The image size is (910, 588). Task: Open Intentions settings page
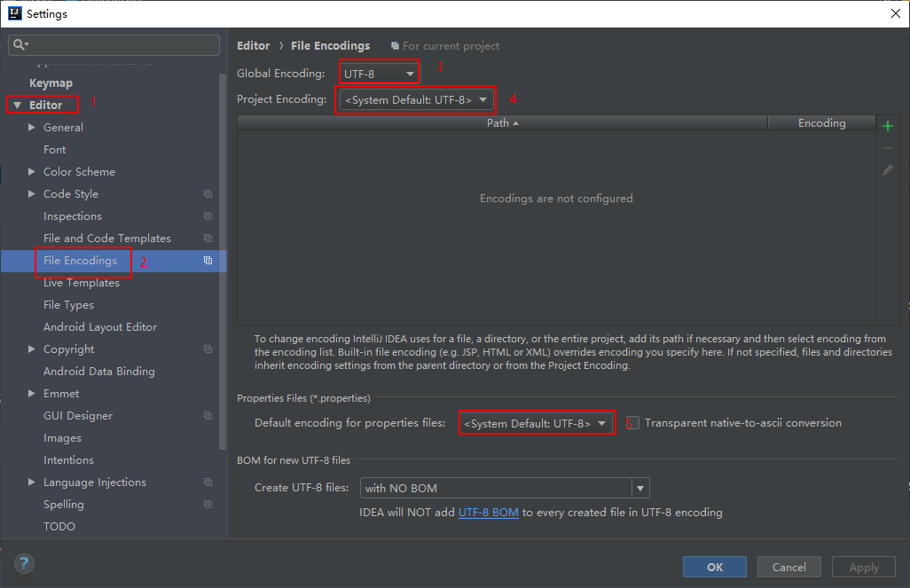[68, 460]
